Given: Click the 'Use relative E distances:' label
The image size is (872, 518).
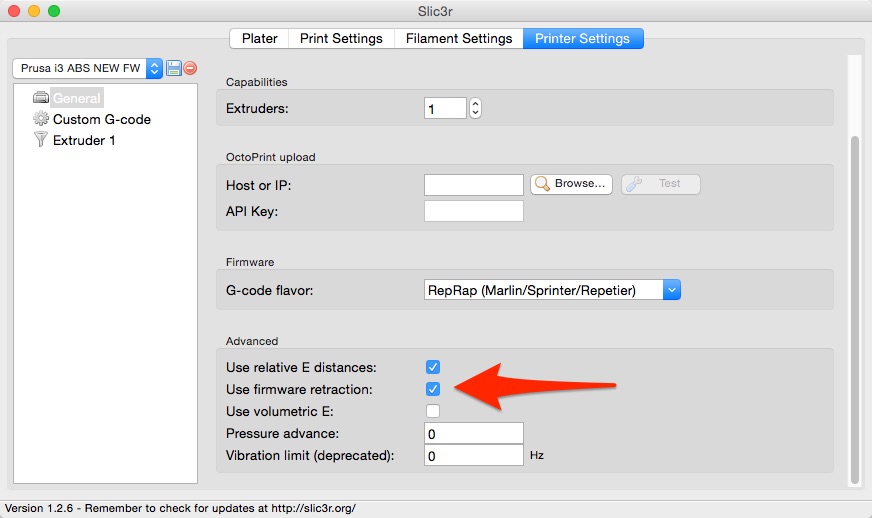Looking at the screenshot, I should 301,368.
